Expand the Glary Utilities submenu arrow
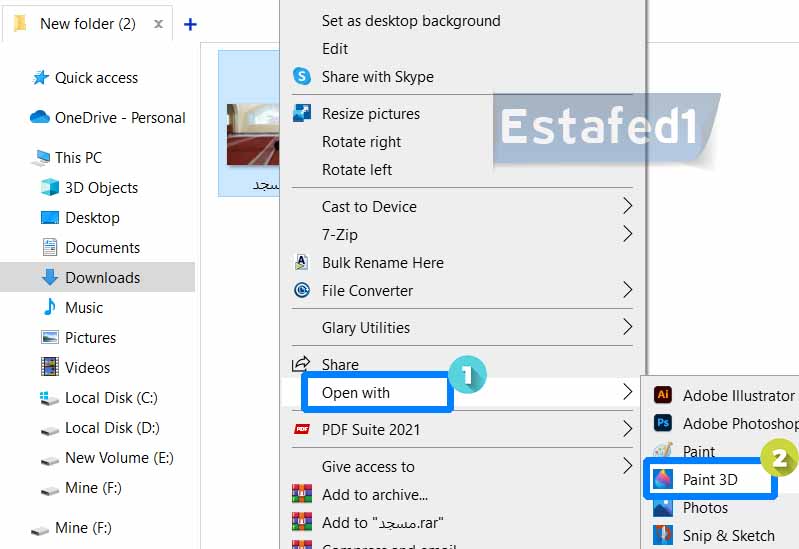 (627, 327)
